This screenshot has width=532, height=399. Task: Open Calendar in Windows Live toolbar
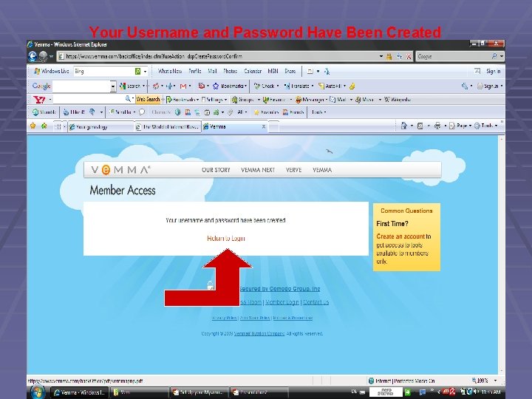(x=253, y=71)
